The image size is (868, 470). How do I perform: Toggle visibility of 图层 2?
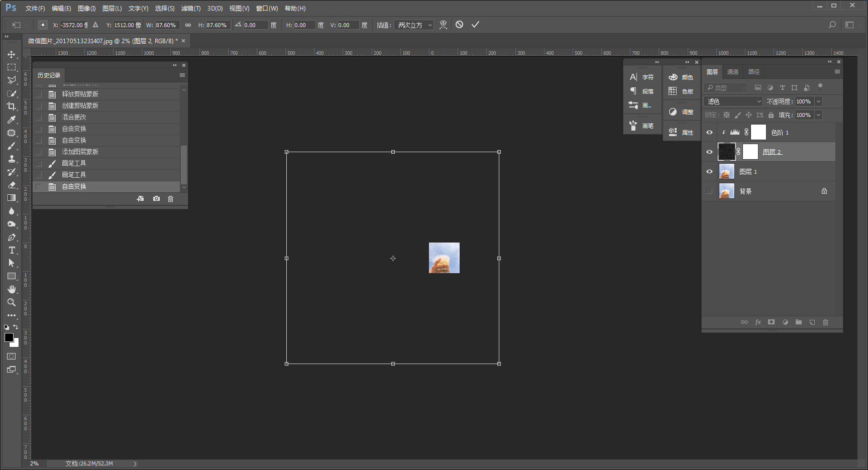709,152
